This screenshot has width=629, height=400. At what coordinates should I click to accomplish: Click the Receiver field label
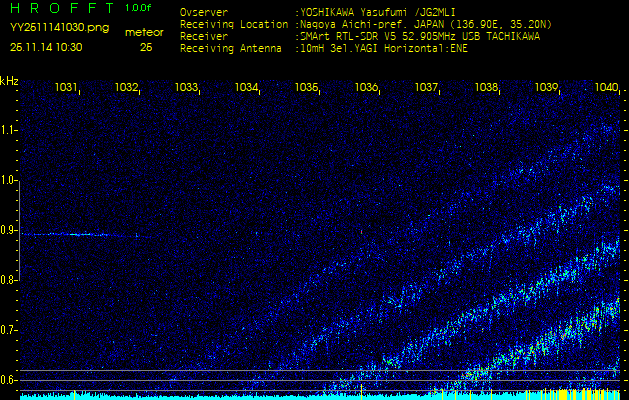coord(204,37)
